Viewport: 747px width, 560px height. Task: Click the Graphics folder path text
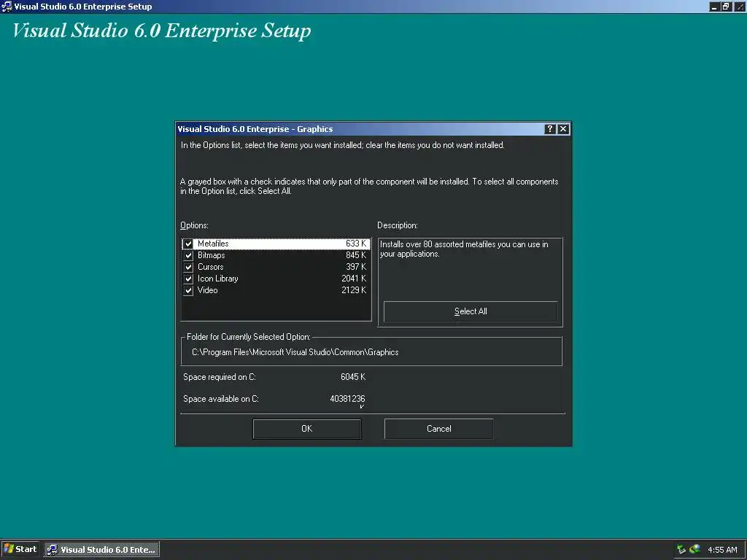295,352
